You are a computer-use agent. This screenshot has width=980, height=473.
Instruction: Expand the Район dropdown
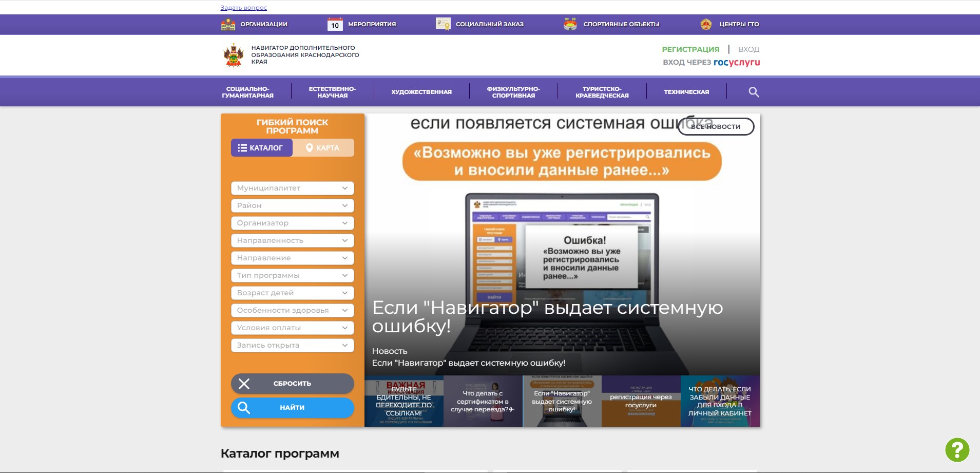pyautogui.click(x=293, y=205)
